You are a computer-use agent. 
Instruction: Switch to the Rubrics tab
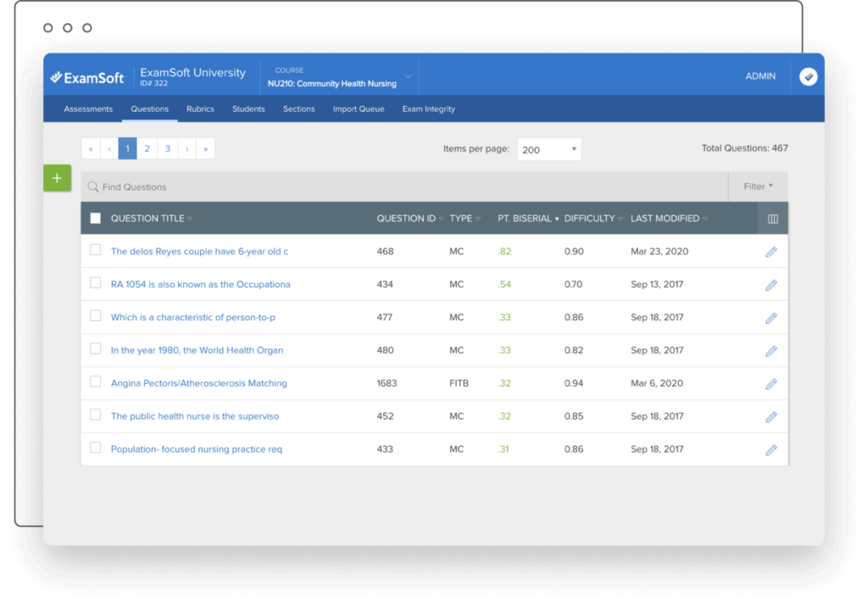point(200,108)
